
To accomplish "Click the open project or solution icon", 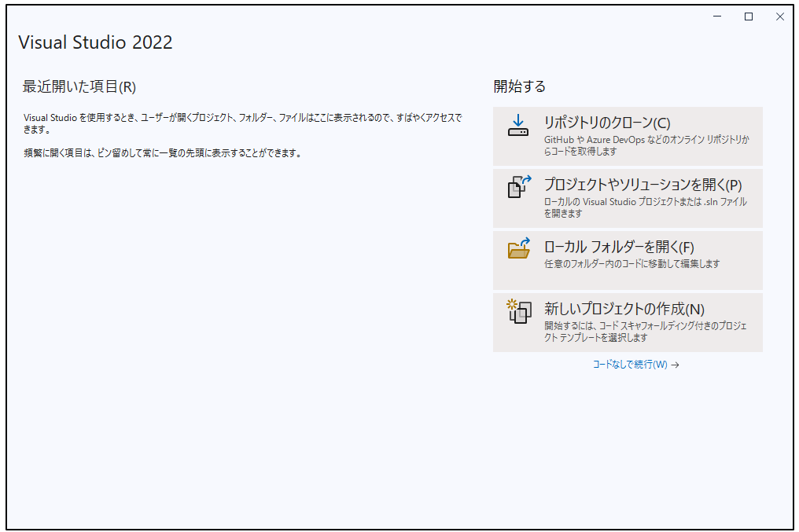I will point(519,187).
